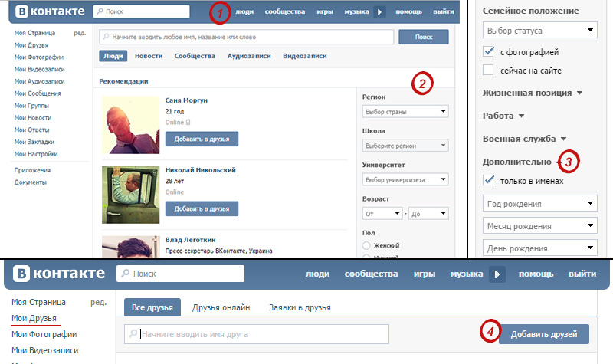Viewport: 613px width, 364px height.
Task: Click mobile device icon next to Саня Моргун Online
Action: pos(188,123)
